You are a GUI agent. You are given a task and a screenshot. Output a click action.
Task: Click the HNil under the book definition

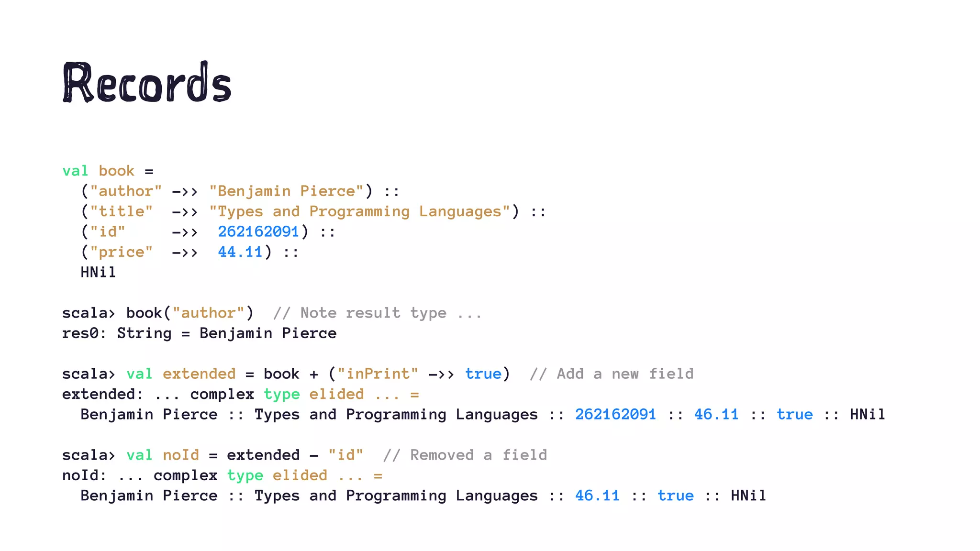tap(98, 272)
